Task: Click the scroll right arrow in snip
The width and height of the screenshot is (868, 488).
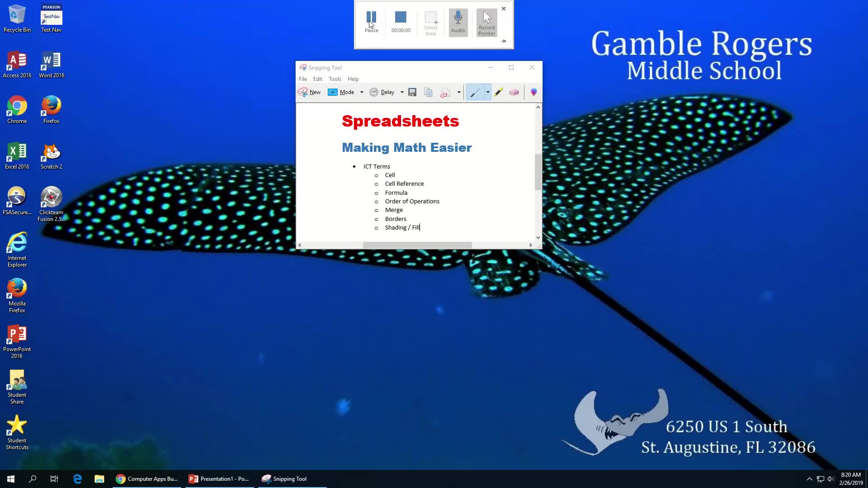Action: click(x=530, y=245)
